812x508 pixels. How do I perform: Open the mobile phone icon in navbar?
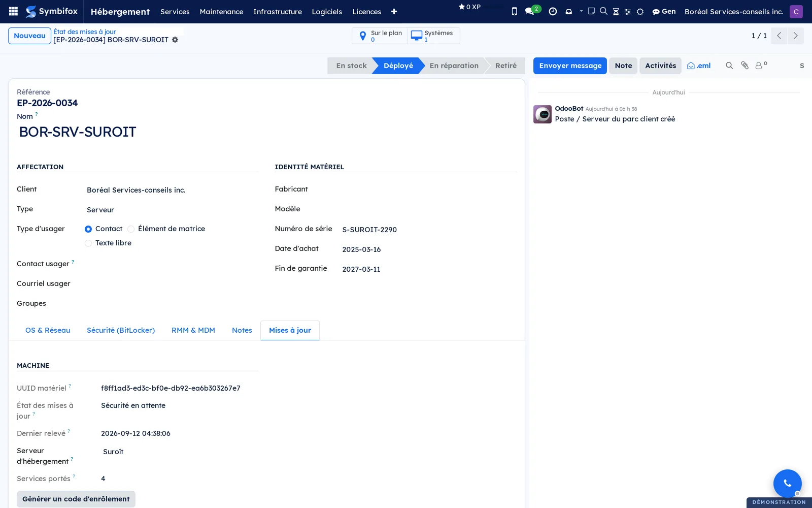pos(514,11)
